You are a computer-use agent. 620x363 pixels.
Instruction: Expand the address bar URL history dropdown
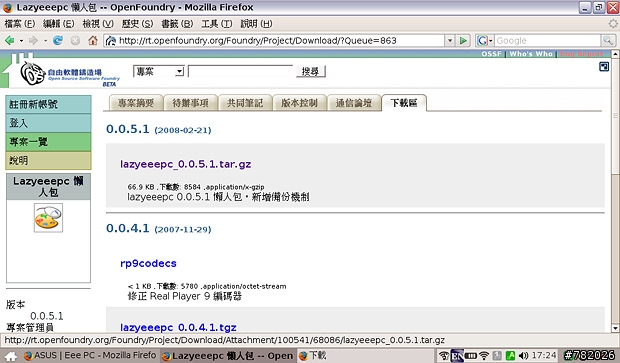click(x=450, y=40)
